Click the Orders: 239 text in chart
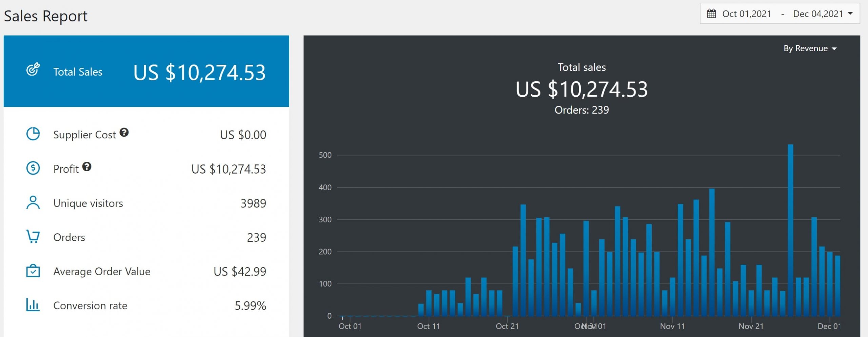This screenshot has width=868, height=337. (581, 110)
